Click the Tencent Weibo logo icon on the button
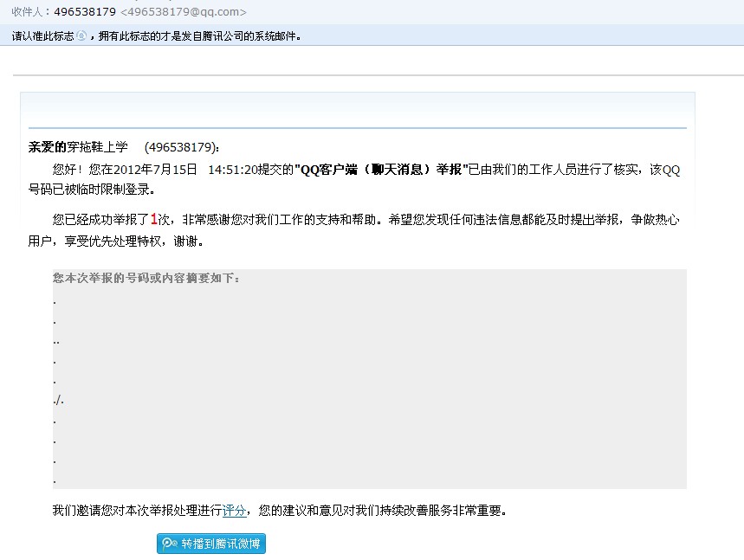The width and height of the screenshot is (744, 560). pos(170,544)
